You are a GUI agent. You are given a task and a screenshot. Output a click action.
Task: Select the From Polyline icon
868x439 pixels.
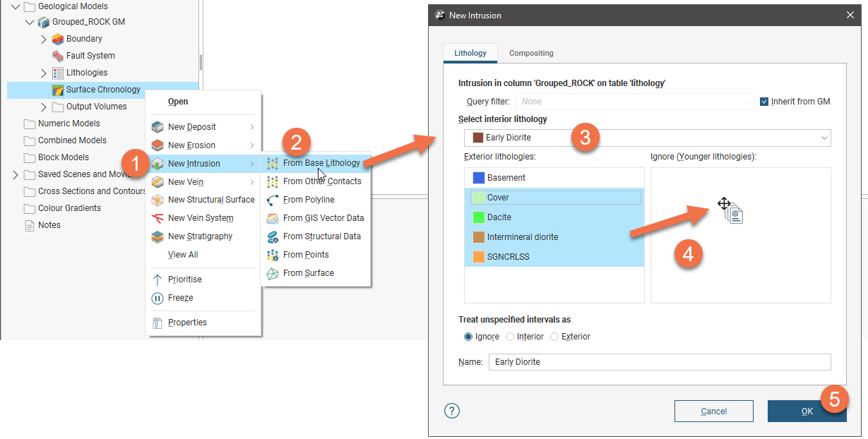[273, 200]
